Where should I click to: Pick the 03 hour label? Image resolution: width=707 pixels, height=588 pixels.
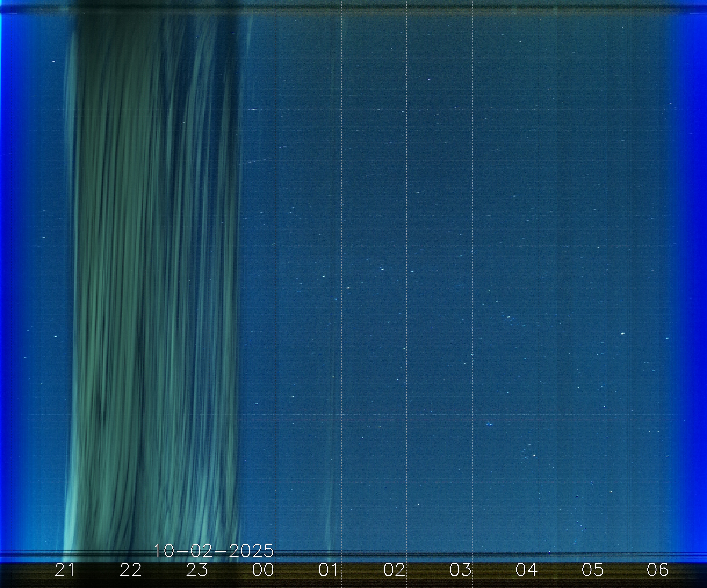coord(460,570)
